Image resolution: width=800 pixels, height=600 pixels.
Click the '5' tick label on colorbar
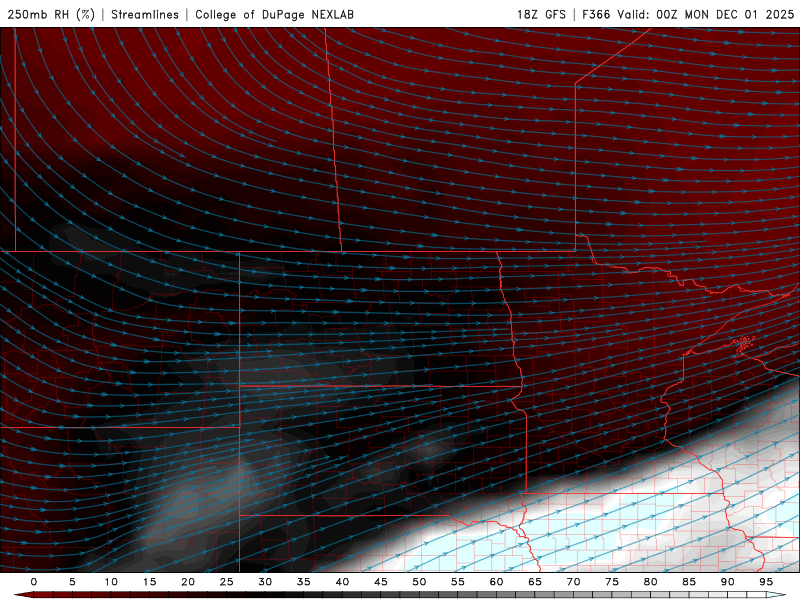pyautogui.click(x=72, y=582)
